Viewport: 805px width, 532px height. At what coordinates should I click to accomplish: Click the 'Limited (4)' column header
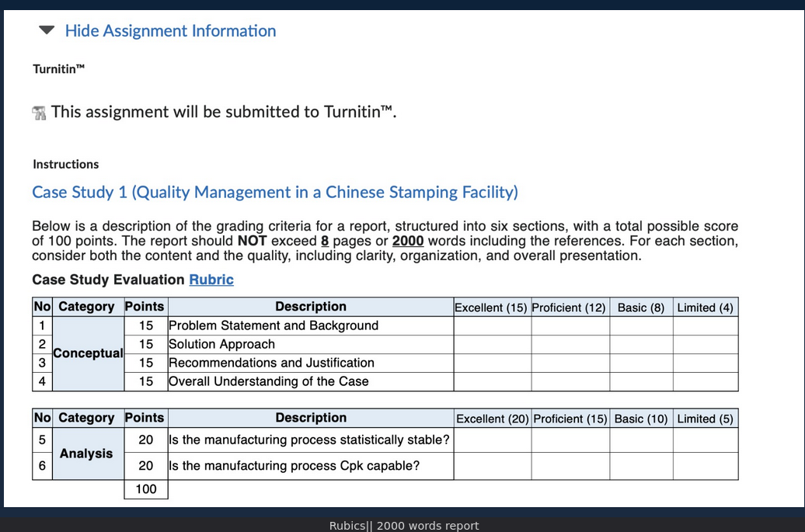(x=706, y=308)
